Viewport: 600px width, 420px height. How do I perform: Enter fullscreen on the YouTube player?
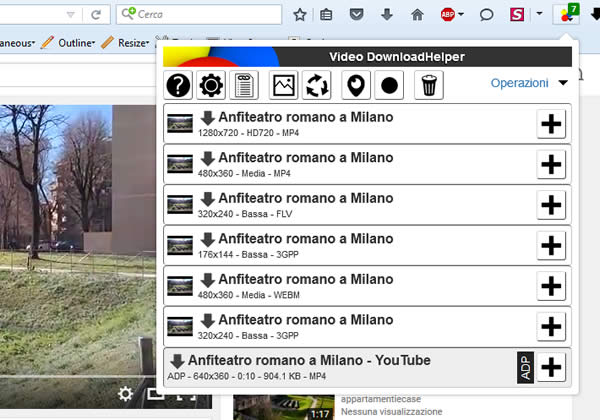[x=186, y=395]
